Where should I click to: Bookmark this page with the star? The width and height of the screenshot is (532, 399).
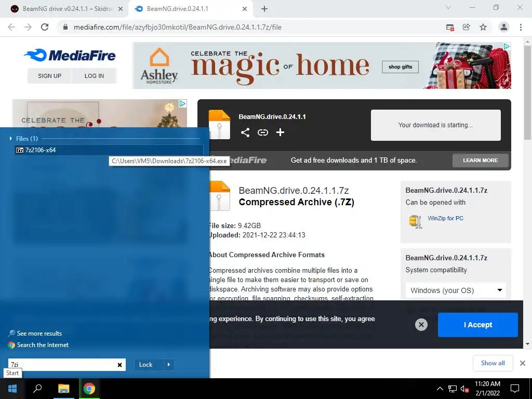click(483, 27)
